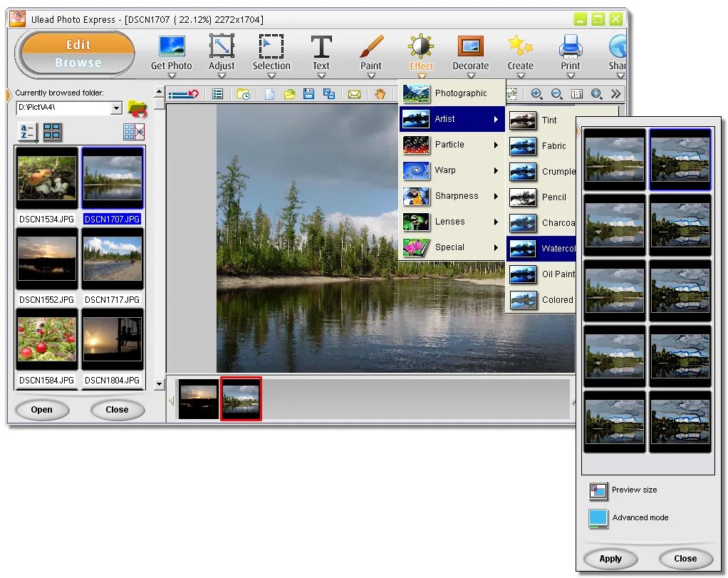Toggle Advanced mode in effect panel

[598, 519]
